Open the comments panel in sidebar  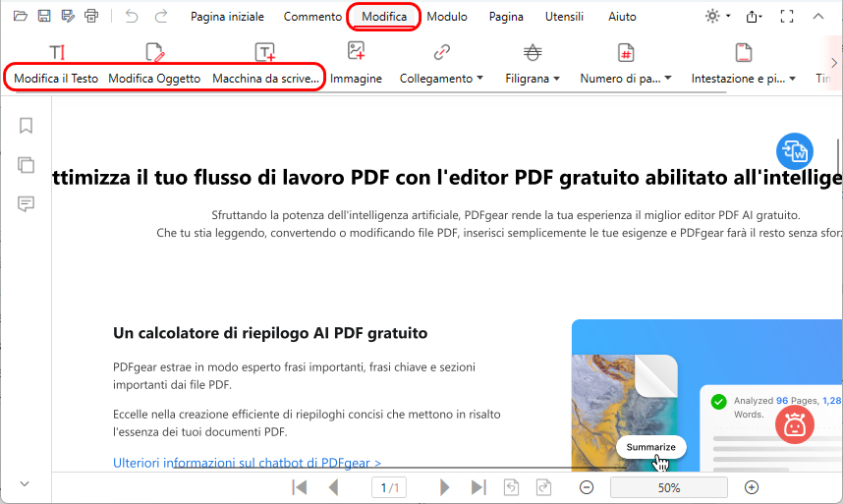coord(27,203)
